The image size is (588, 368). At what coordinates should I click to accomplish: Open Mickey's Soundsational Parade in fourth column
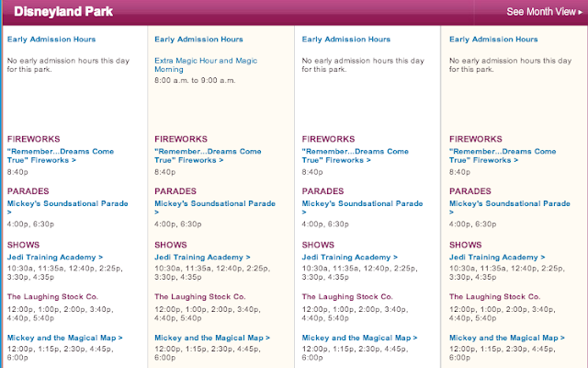tap(510, 203)
